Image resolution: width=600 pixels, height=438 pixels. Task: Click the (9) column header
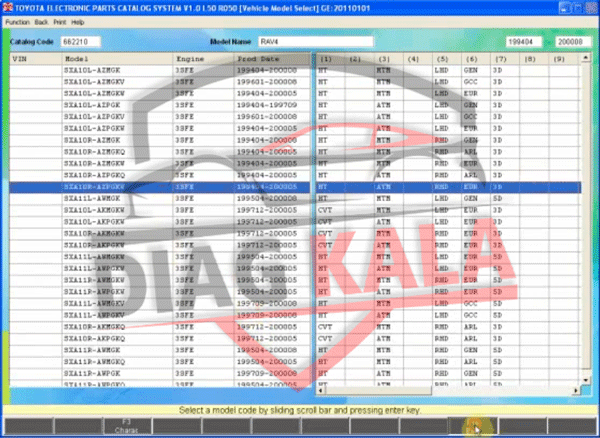coord(563,59)
